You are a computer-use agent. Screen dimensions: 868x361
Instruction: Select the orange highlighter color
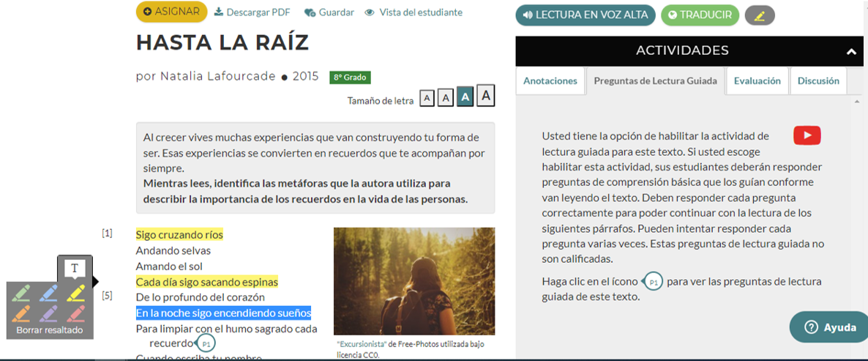(x=20, y=313)
